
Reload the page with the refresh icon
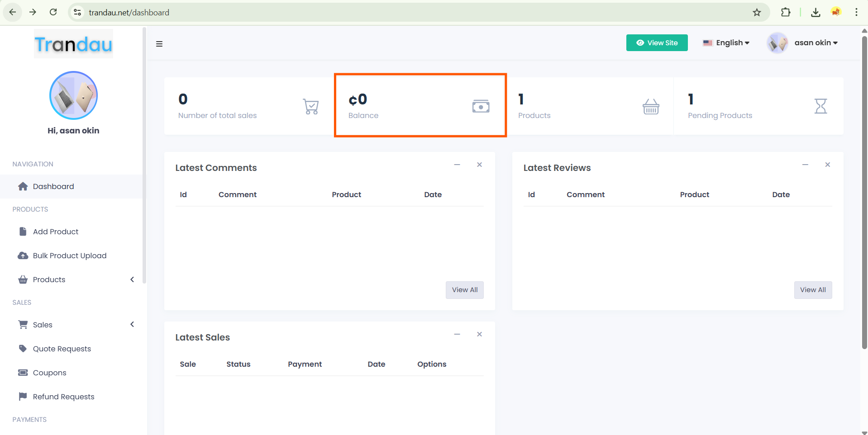pos(53,12)
